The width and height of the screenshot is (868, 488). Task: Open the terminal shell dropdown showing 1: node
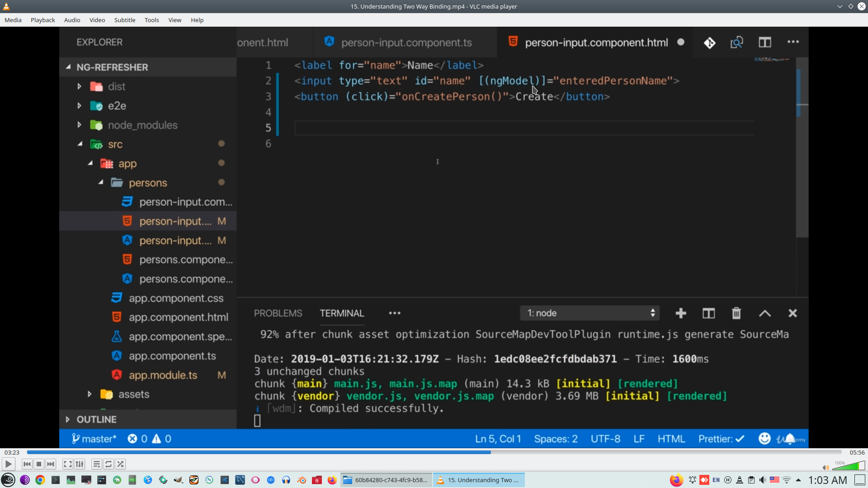[590, 313]
